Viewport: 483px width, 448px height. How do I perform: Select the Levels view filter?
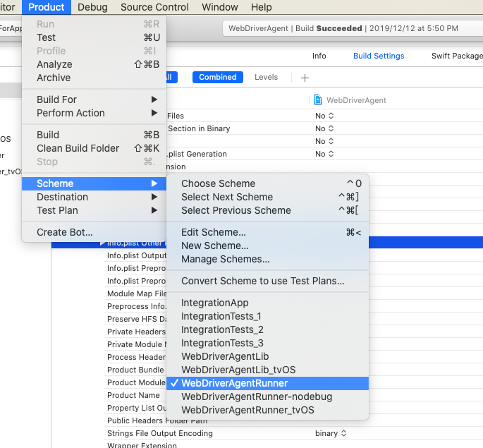pos(266,77)
